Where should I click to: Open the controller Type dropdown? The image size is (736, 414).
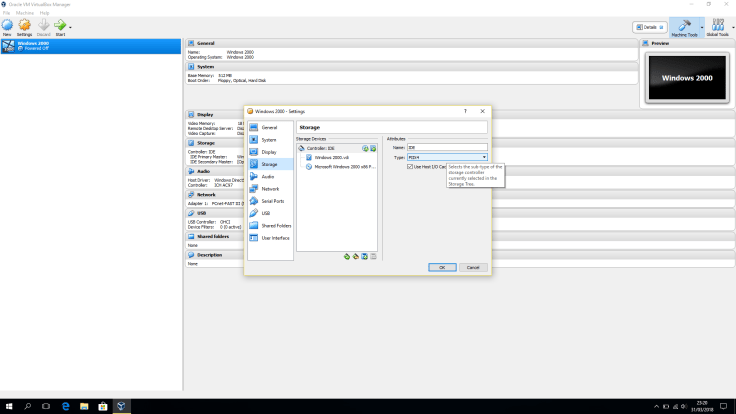click(447, 157)
